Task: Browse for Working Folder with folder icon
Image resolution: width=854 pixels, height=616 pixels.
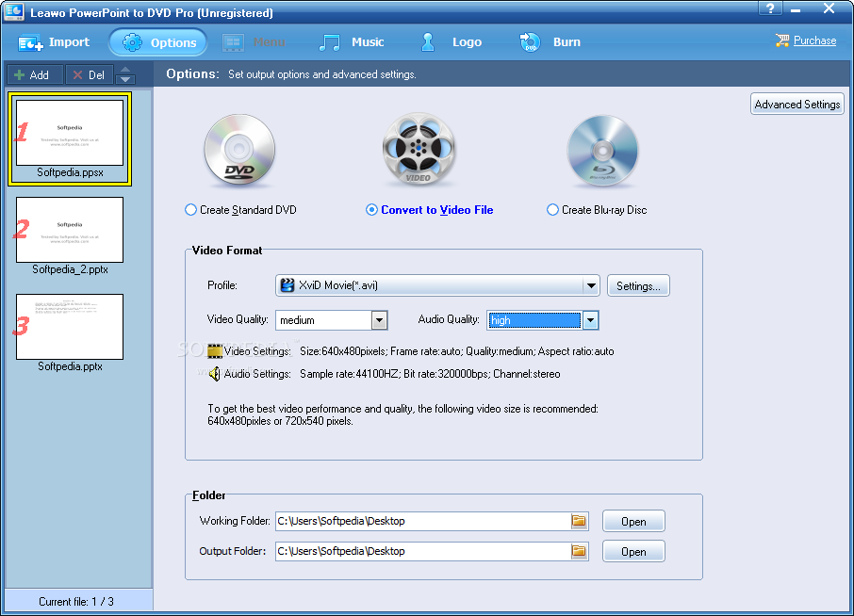Action: coord(579,521)
